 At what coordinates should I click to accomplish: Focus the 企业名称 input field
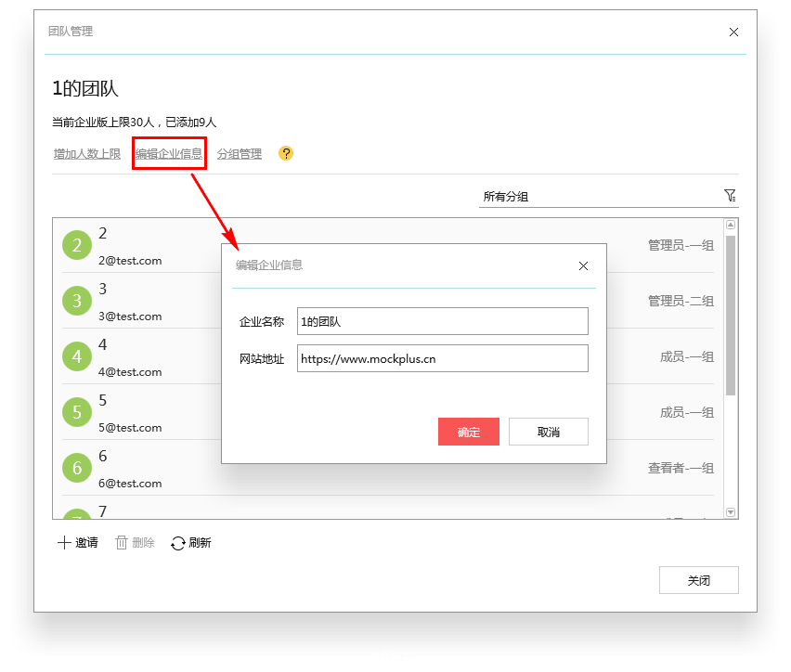click(x=443, y=321)
